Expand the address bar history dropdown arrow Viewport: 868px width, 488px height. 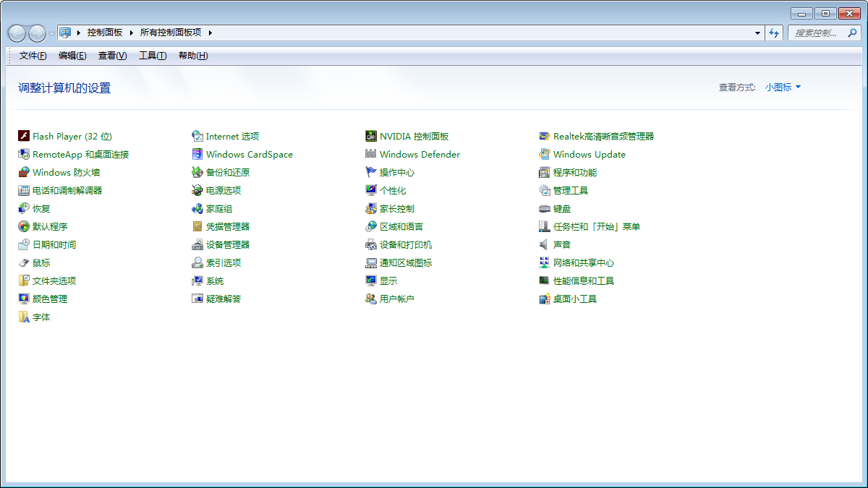[757, 33]
